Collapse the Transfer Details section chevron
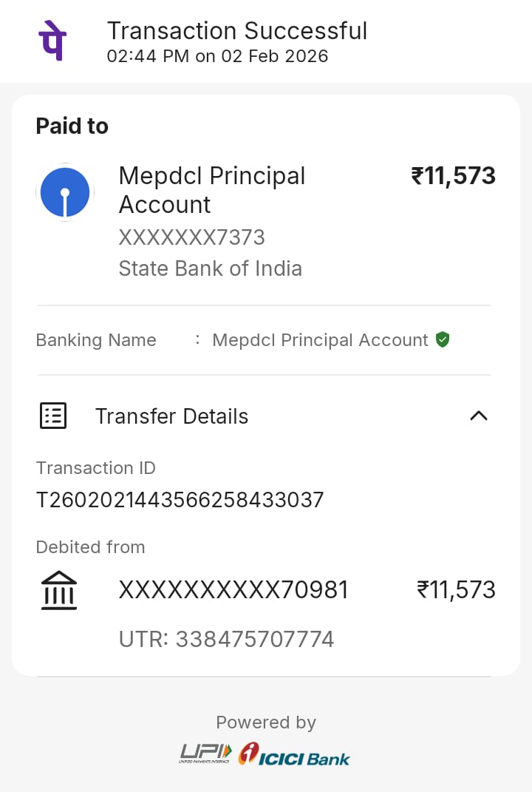The height and width of the screenshot is (792, 532). point(479,416)
